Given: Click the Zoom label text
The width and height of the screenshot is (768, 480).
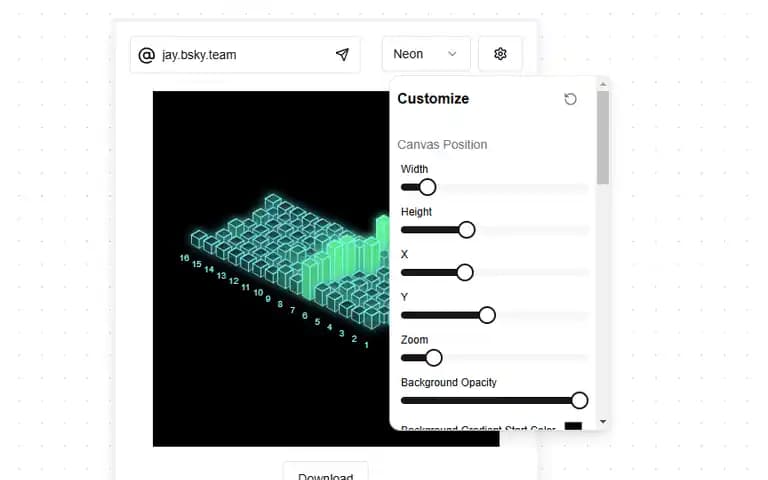Looking at the screenshot, I should click(414, 340).
